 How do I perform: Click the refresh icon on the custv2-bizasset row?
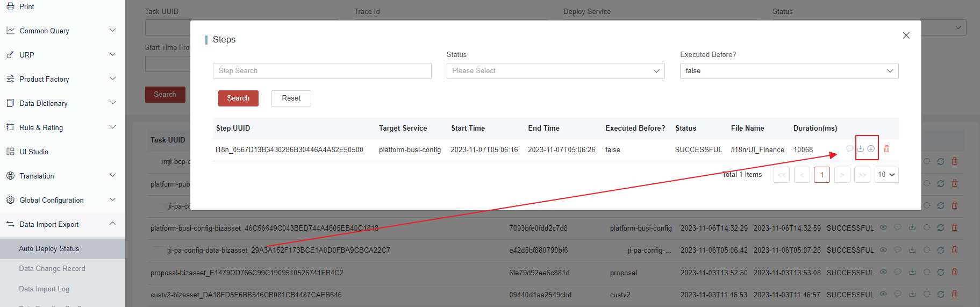pyautogui.click(x=941, y=295)
